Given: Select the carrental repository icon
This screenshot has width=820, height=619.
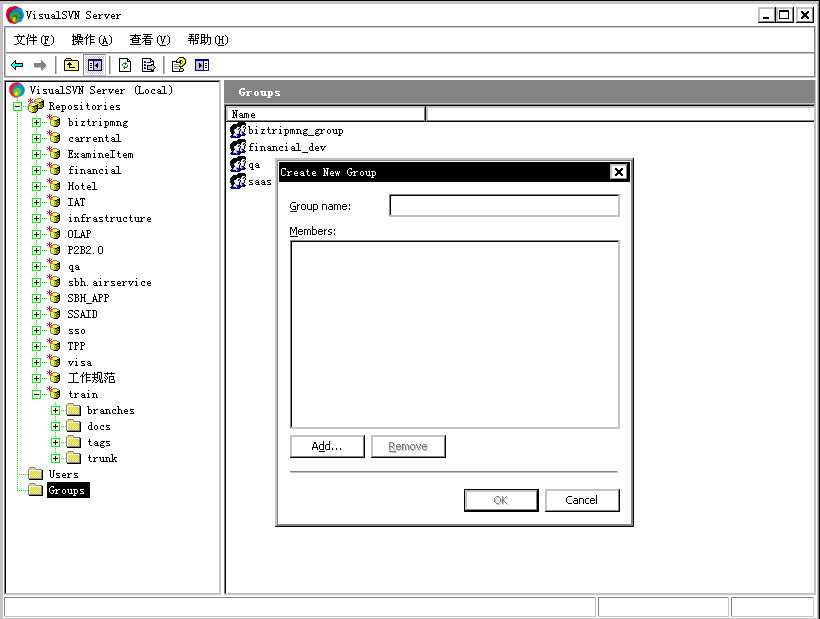Looking at the screenshot, I should click(54, 138).
